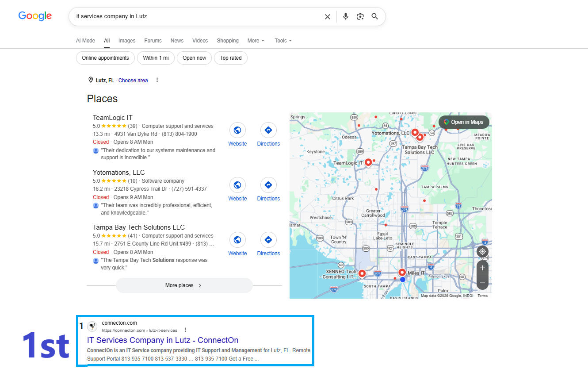Toggle the Online appointments filter chip
Viewport: 588px width, 369px height.
click(x=105, y=58)
